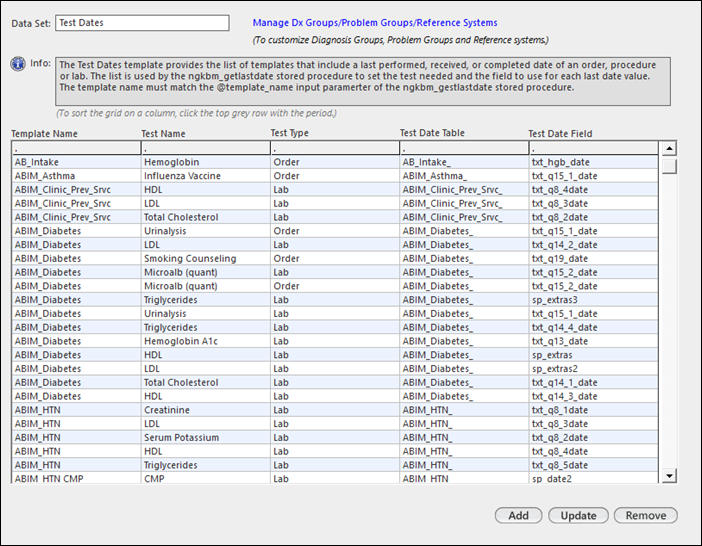Click Lab test type in Creatinine row

(335, 410)
